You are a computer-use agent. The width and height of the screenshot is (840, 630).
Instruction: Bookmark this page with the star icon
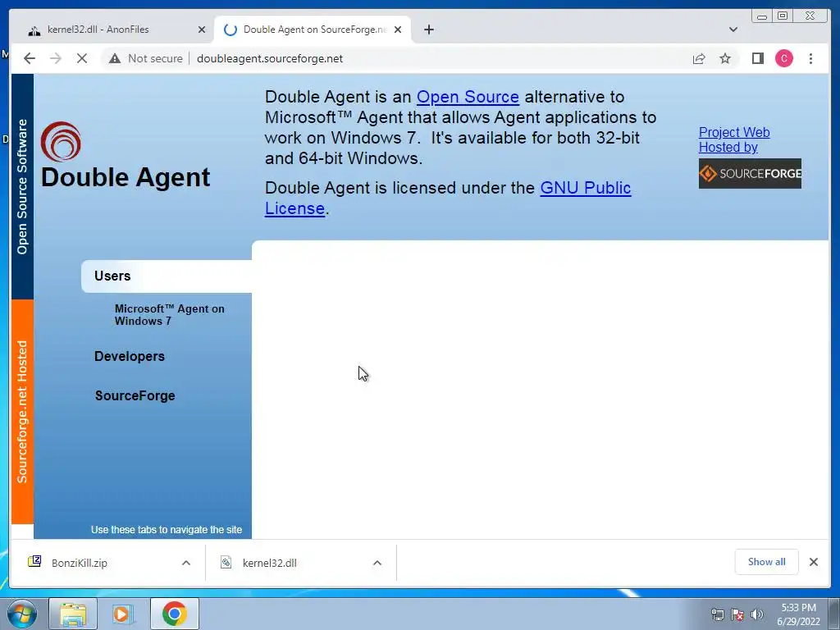[725, 58]
